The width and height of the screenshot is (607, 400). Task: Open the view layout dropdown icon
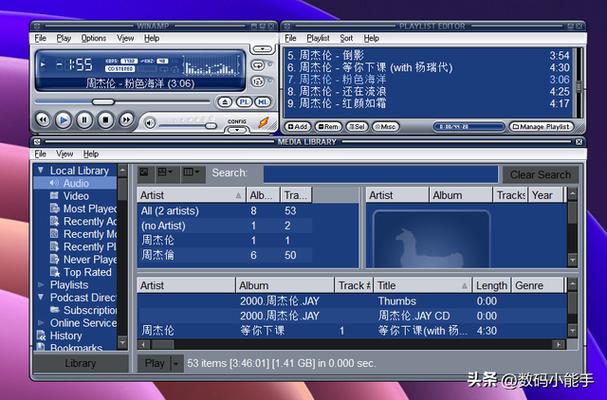tap(167, 172)
